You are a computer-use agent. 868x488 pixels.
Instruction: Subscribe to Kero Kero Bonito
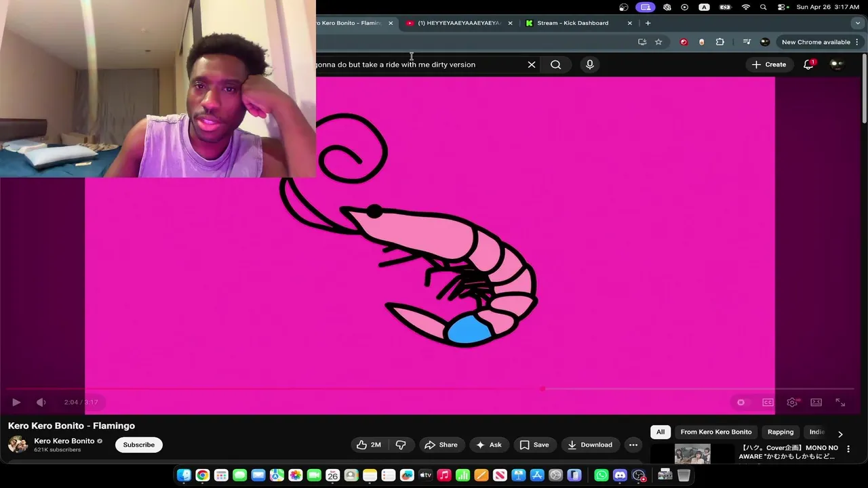click(x=139, y=445)
